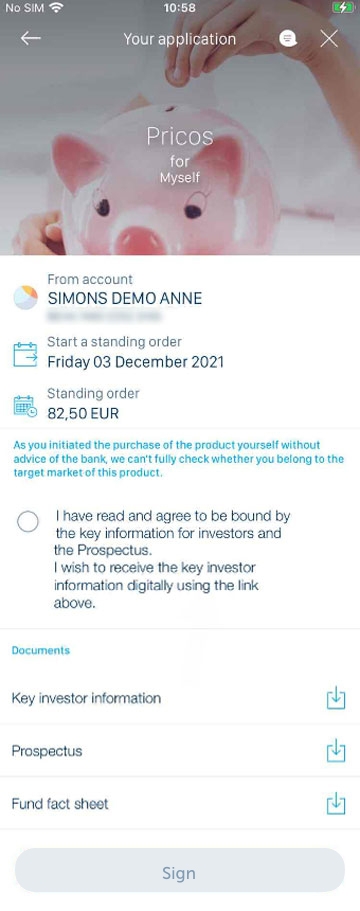Click the battery indicator in status bar
360x911 pixels.
344,8
